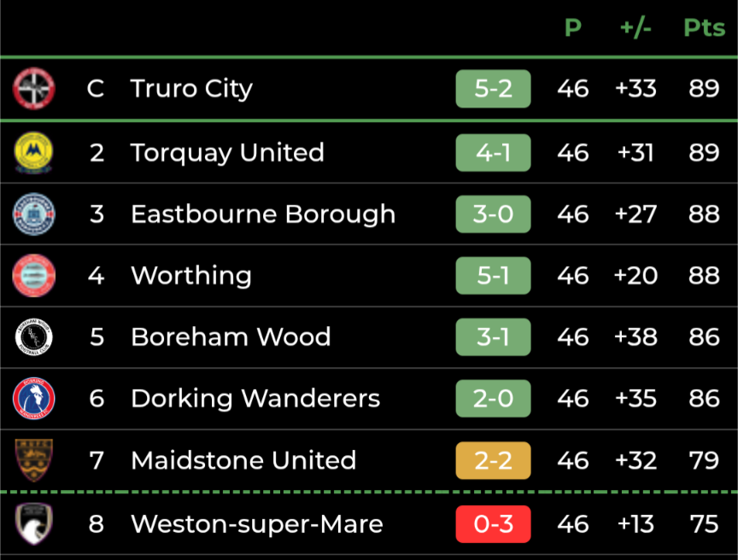Viewport: 738px width, 560px height.
Task: Sort table by P column header
Action: 573,27
